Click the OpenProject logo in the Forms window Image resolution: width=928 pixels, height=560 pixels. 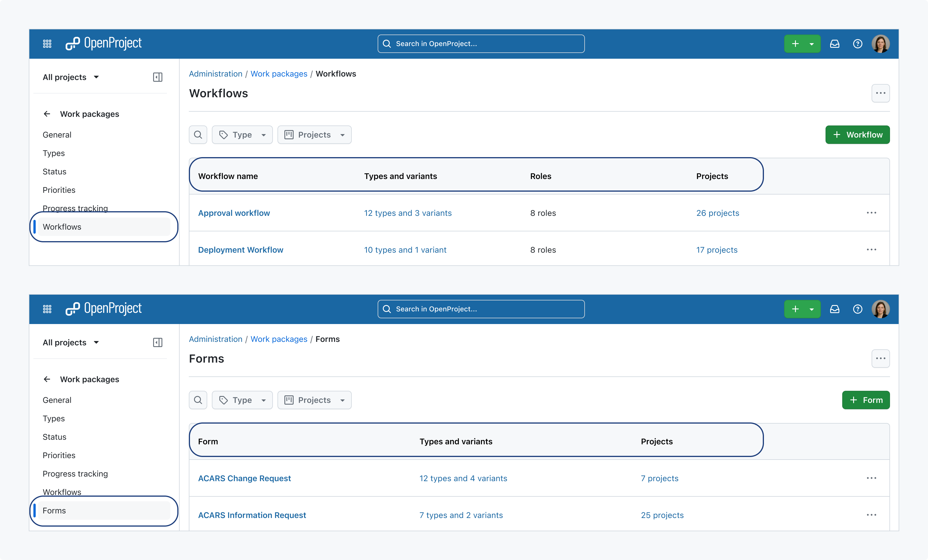(104, 309)
